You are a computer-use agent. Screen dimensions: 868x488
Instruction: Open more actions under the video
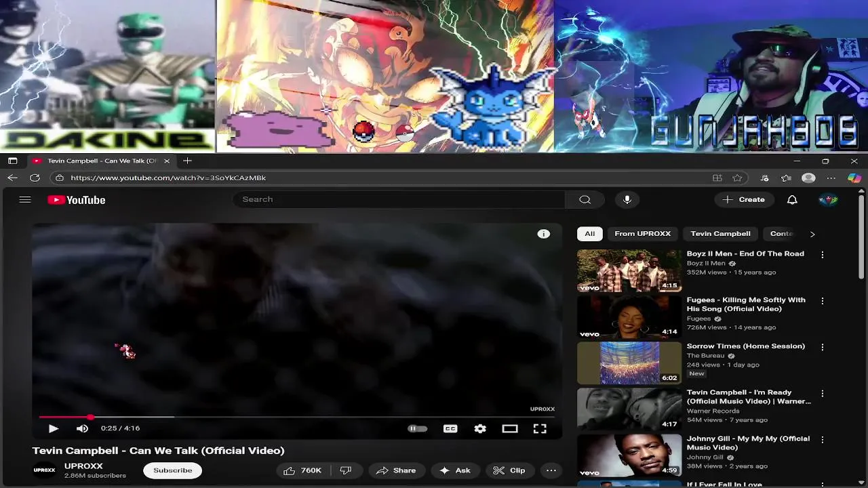coord(551,470)
